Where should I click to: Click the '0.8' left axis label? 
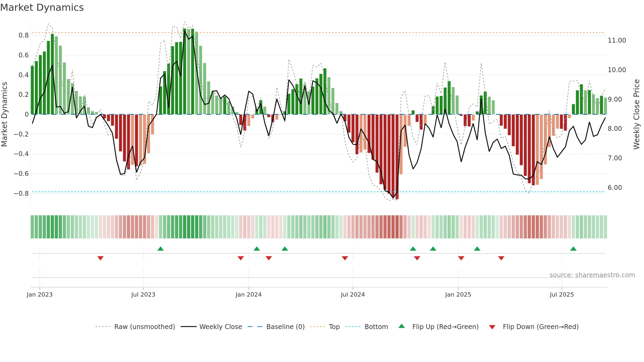24,35
